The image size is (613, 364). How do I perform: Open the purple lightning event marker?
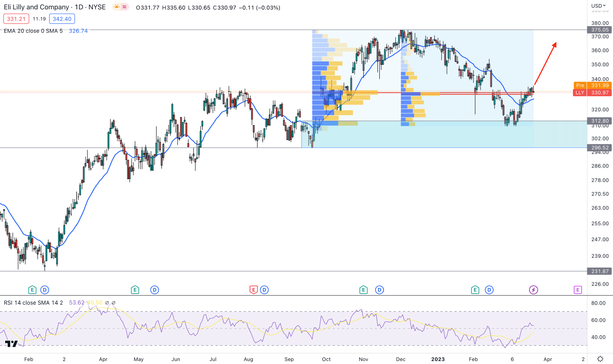(534, 290)
